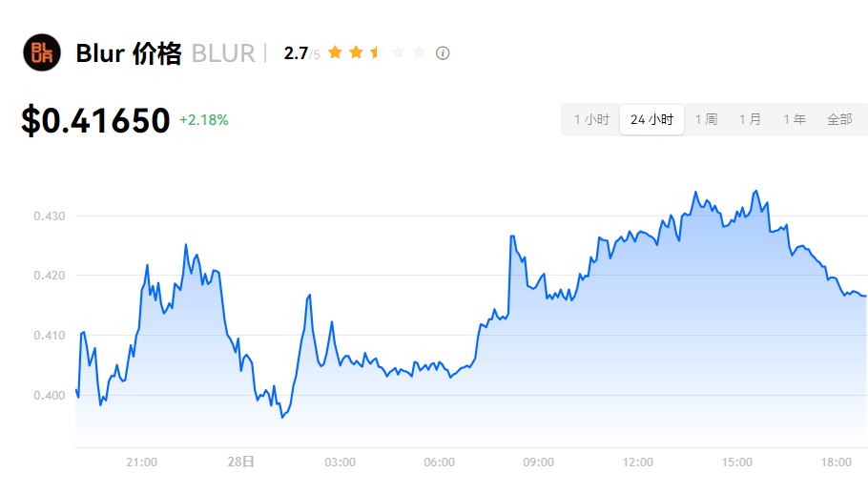Switch chart to 1年 range
Viewport: 868px width, 493px height.
795,120
